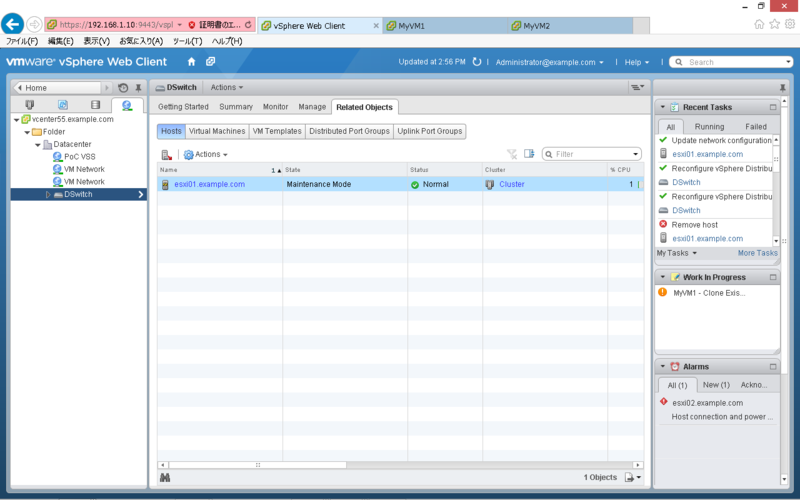800x500 pixels.
Task: Click the vSphere home icon in header
Action: pos(191,62)
